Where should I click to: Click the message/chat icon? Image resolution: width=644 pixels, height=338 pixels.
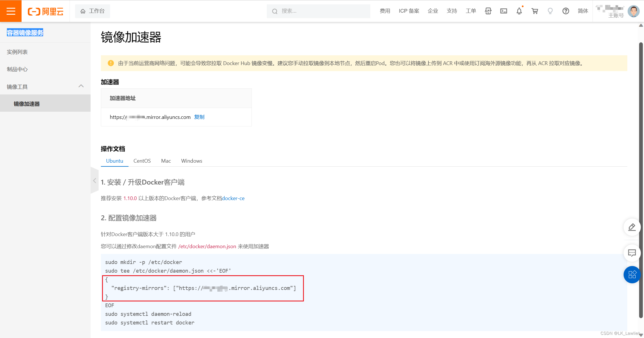click(x=632, y=253)
